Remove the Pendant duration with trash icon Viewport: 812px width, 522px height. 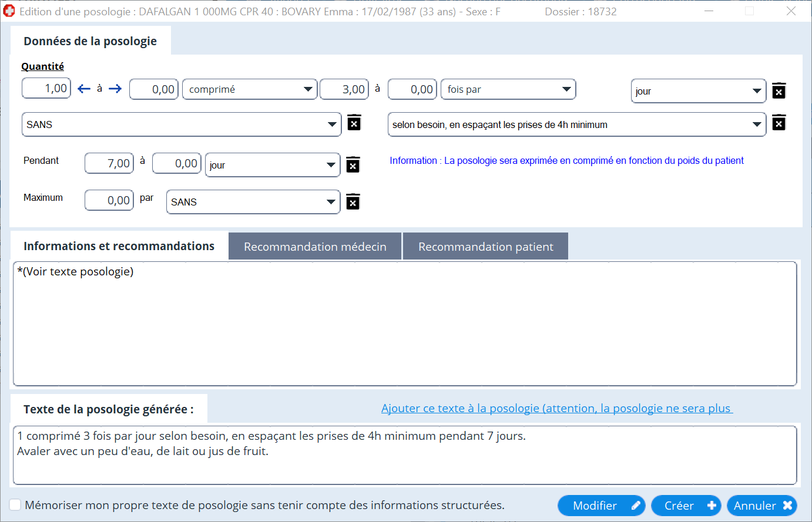click(x=353, y=165)
